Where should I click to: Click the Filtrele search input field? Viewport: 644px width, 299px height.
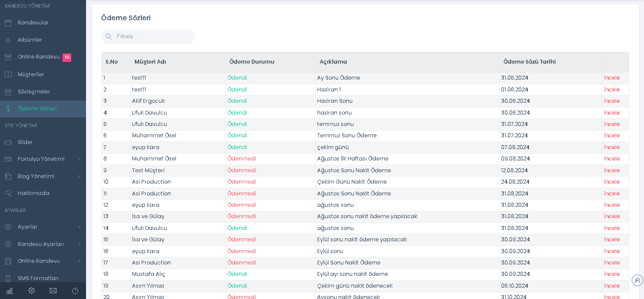(x=148, y=37)
